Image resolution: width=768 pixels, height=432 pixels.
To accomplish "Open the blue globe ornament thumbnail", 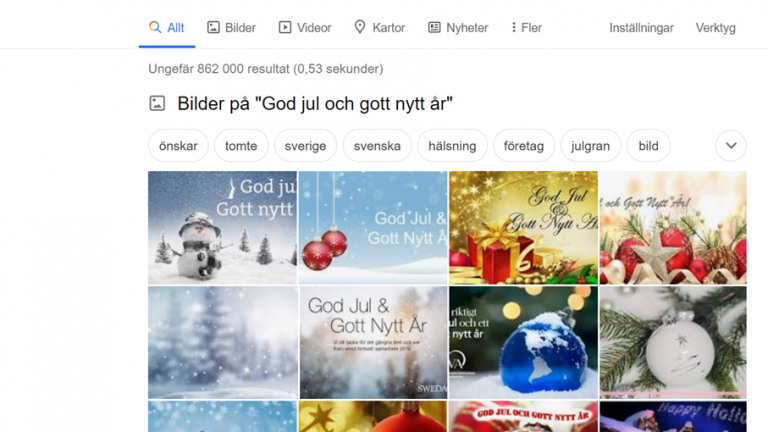I will (523, 342).
